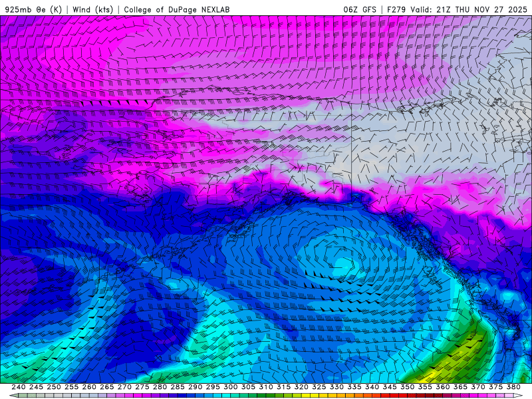Click the 240 label on the color scale
Screen dimensions: 532x399
click(x=19, y=387)
